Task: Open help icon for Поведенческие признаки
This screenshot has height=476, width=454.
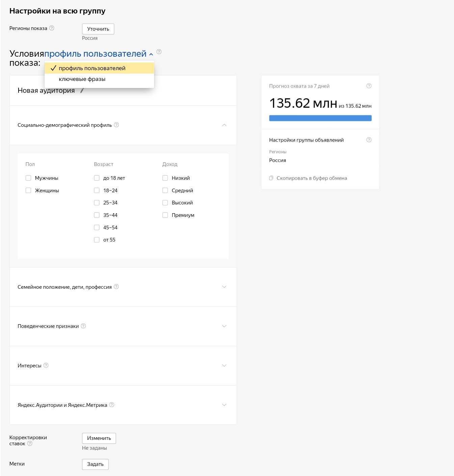Action: coord(83,326)
